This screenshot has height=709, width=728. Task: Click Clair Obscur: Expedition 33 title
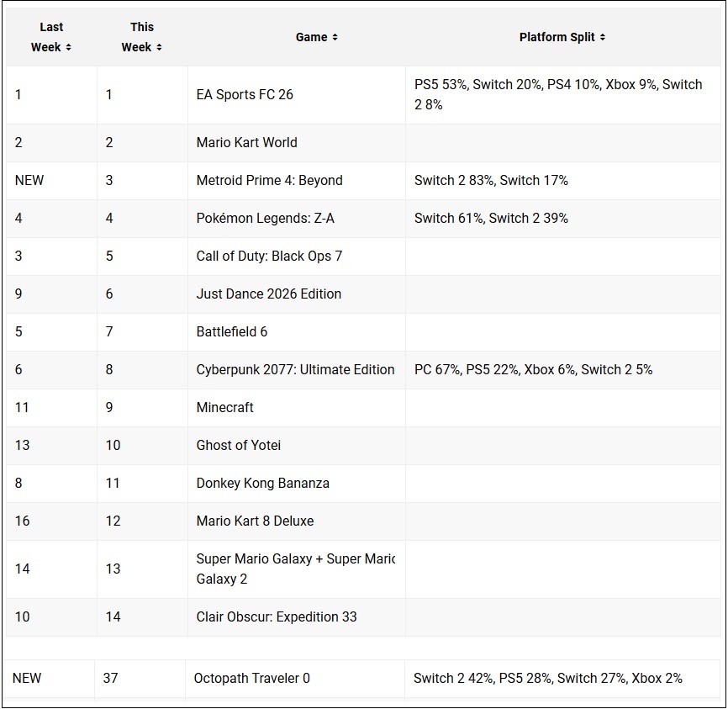click(277, 616)
